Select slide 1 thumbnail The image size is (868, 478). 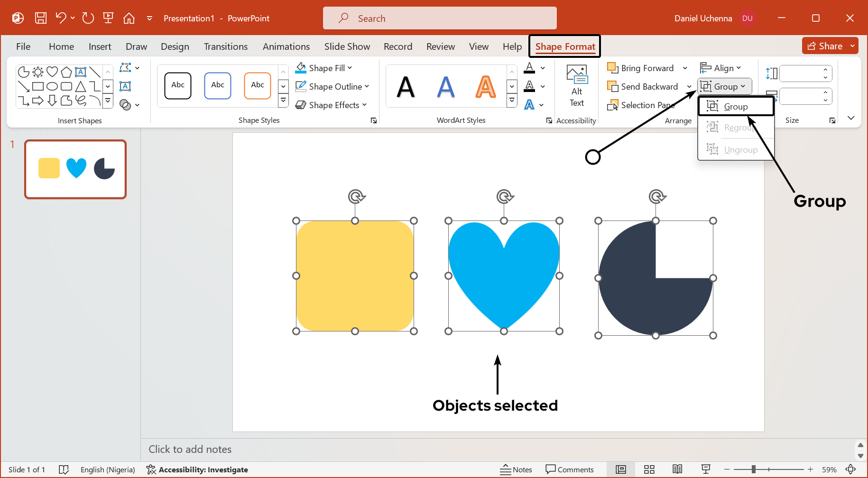(75, 169)
